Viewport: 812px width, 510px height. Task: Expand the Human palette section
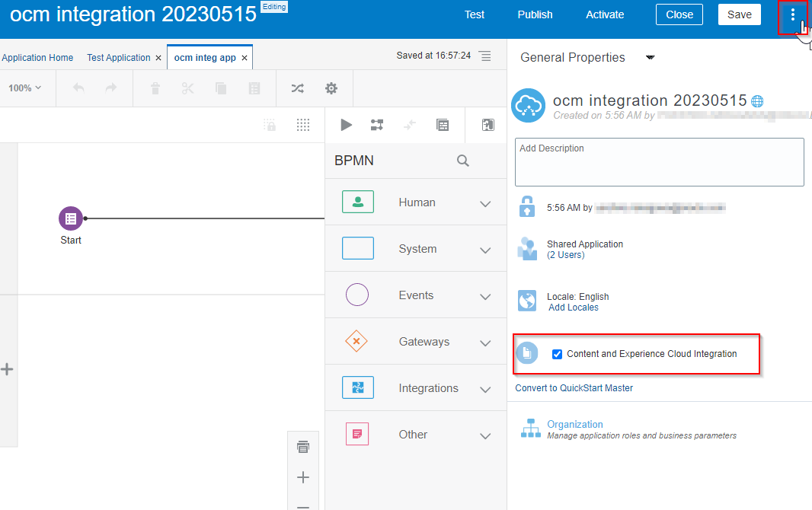pyautogui.click(x=485, y=204)
